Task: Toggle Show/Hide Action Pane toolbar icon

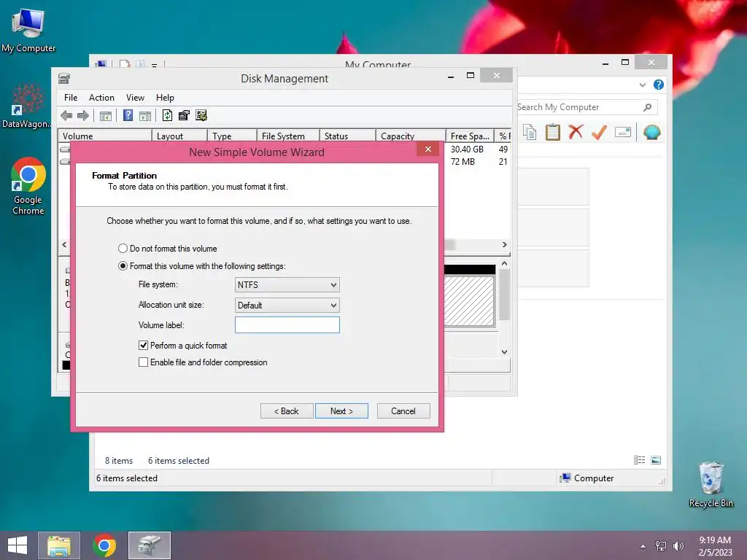Action: point(145,116)
